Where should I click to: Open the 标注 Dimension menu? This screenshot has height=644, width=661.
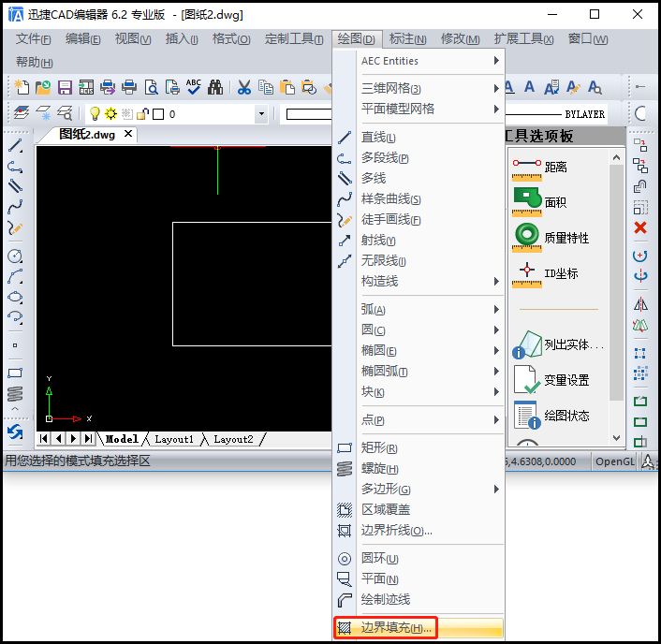click(407, 38)
